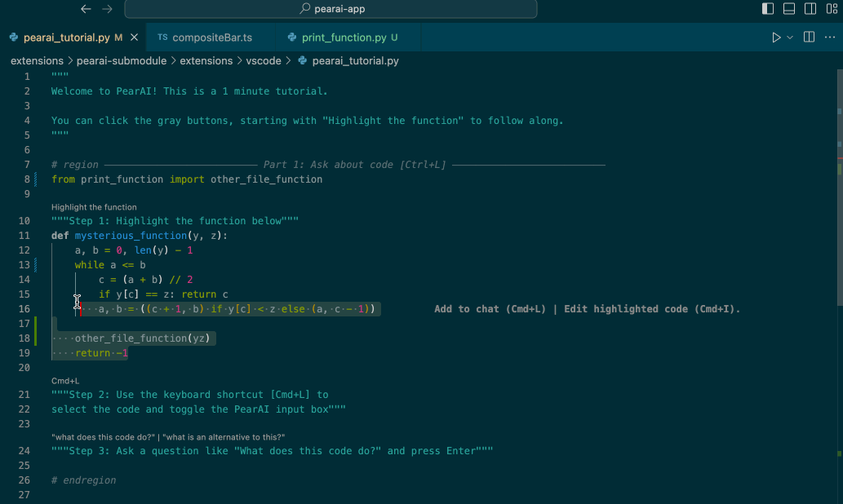Click the 'Step 3: Ask a question' docstring

click(x=272, y=451)
